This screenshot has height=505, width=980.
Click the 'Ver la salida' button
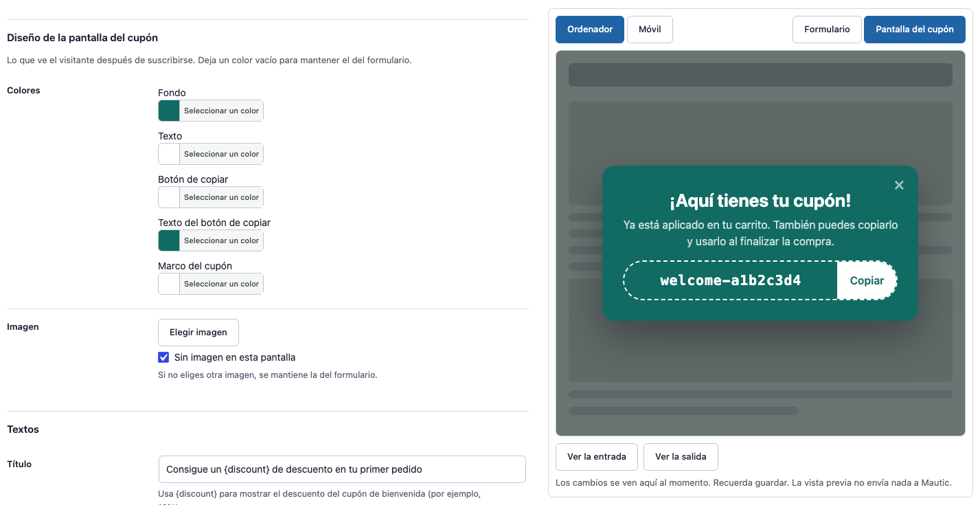[x=681, y=457]
